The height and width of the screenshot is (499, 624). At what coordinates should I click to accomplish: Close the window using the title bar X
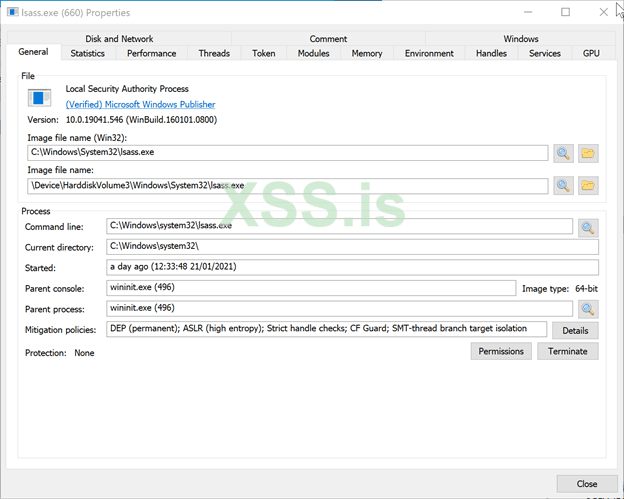pyautogui.click(x=604, y=12)
